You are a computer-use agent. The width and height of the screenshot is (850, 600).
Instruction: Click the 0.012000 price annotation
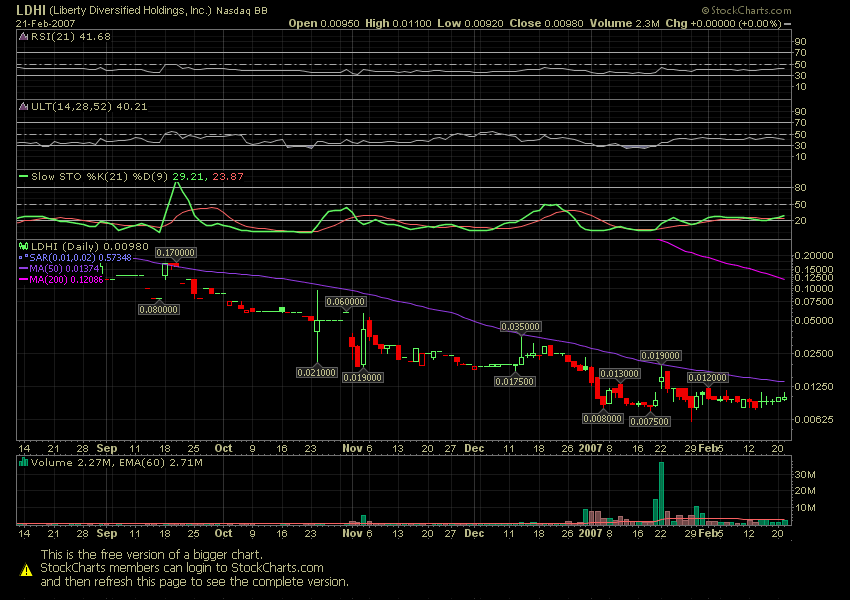(x=707, y=377)
